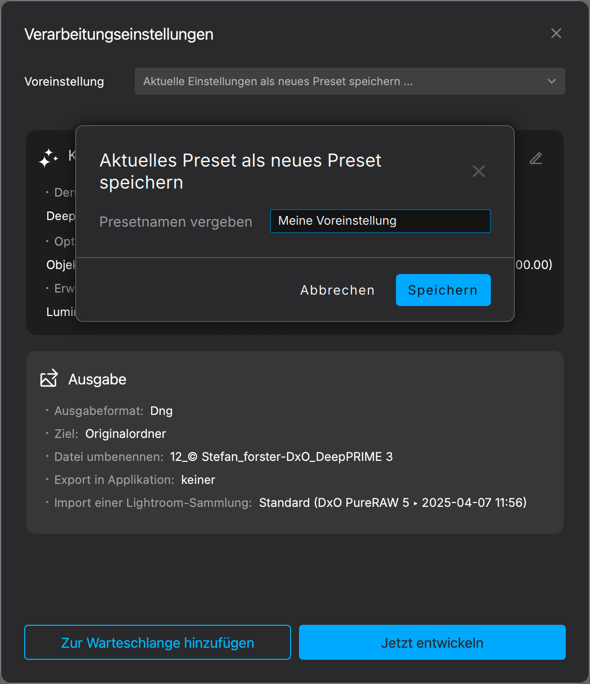Click the Speichern button

point(443,290)
